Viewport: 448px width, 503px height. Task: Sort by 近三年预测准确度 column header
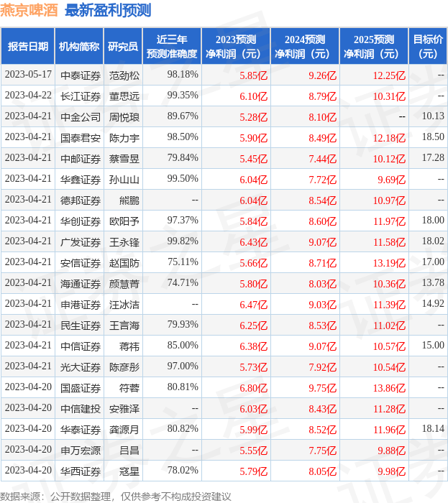click(171, 47)
